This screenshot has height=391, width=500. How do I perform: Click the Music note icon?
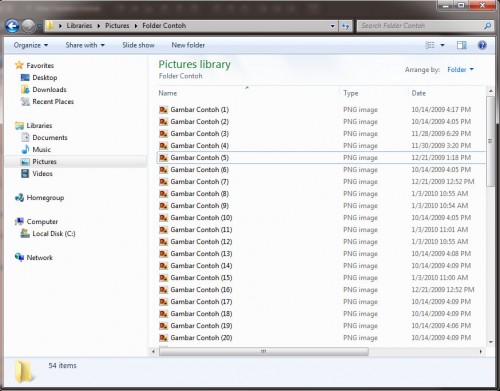[x=25, y=149]
